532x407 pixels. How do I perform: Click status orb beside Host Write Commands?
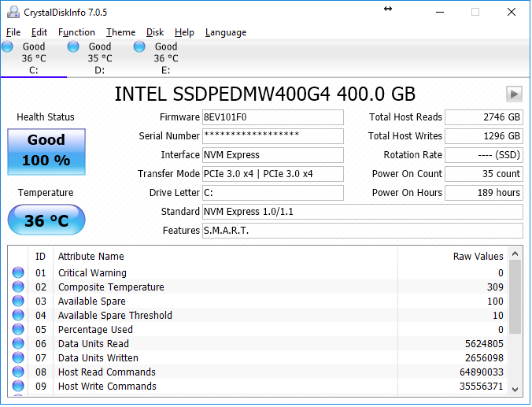click(x=18, y=387)
